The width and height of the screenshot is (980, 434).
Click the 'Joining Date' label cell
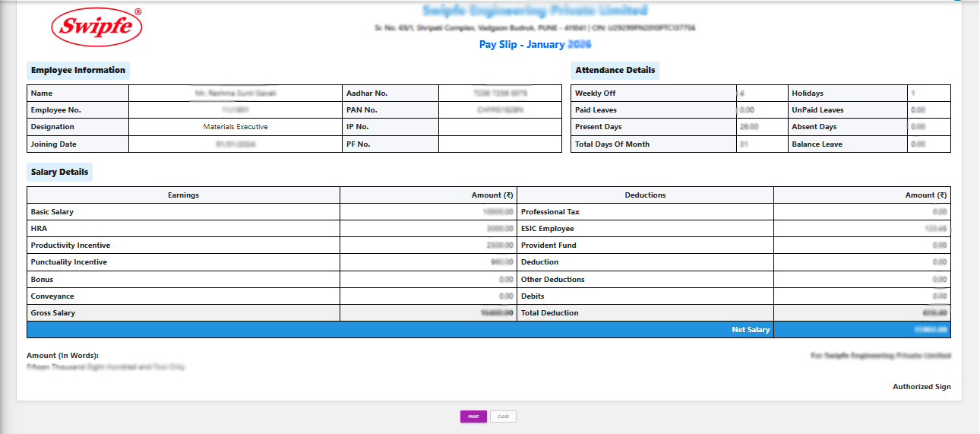pos(78,144)
